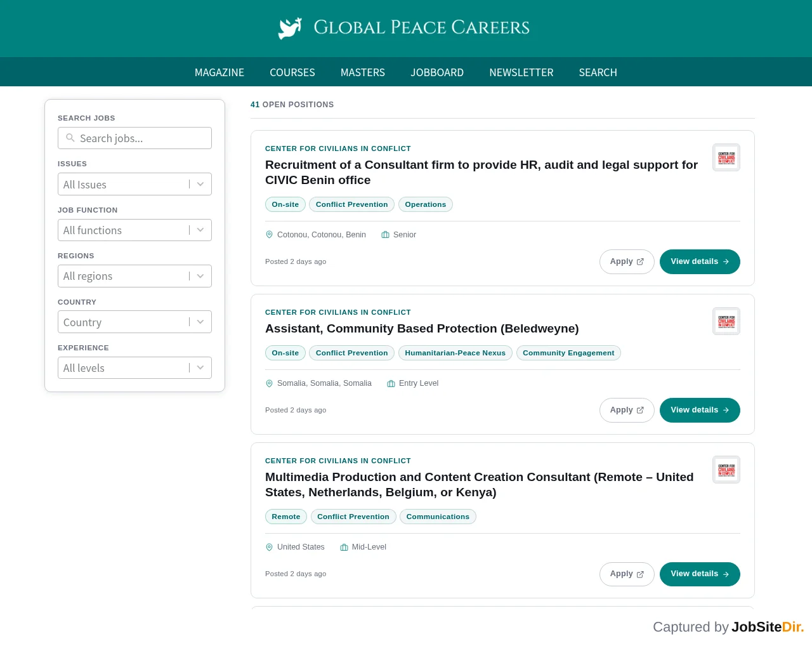The height and width of the screenshot is (646, 812).
Task: Open the CIVIC logo on the Beledweyne assistant job
Action: coord(726,321)
